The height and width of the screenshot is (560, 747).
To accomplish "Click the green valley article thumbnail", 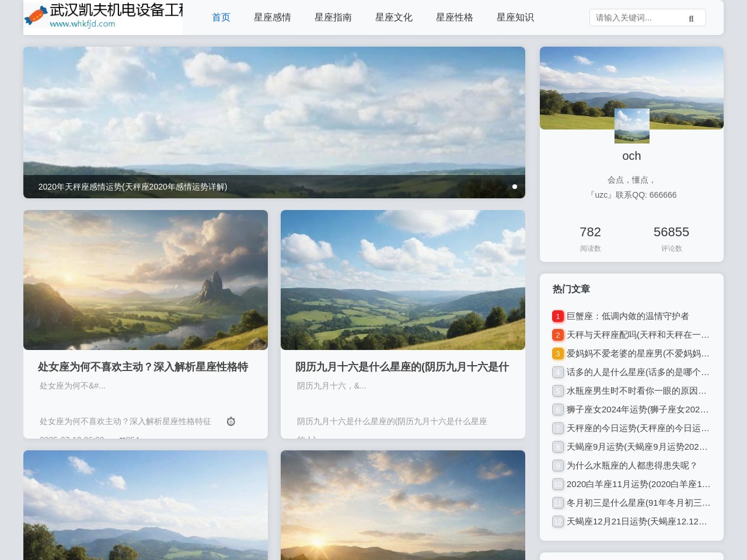I will 403,280.
